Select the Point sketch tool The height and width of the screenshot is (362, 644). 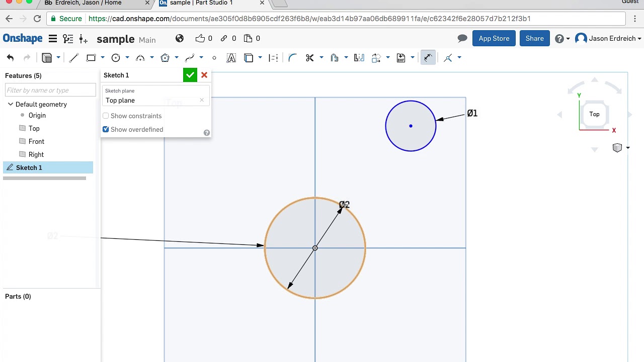(x=214, y=58)
